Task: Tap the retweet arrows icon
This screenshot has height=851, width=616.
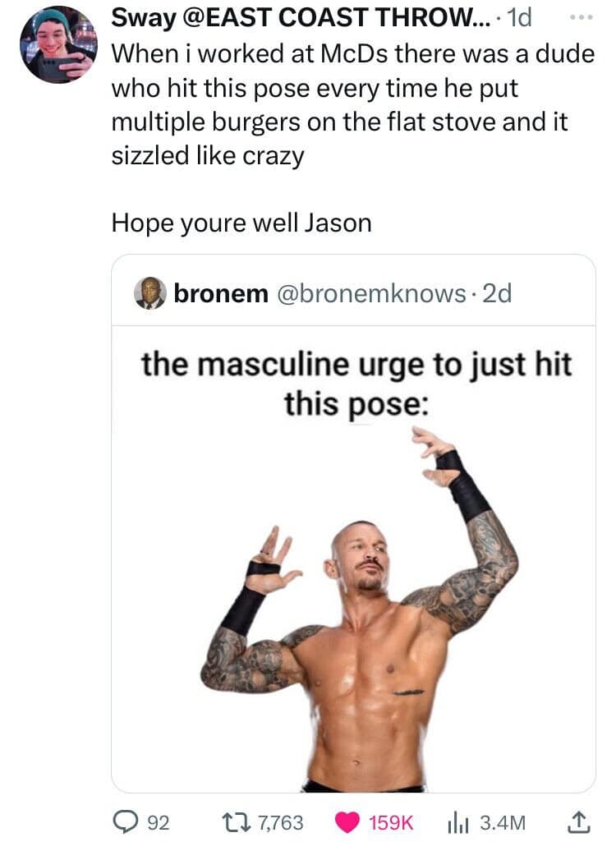Action: coord(238,823)
